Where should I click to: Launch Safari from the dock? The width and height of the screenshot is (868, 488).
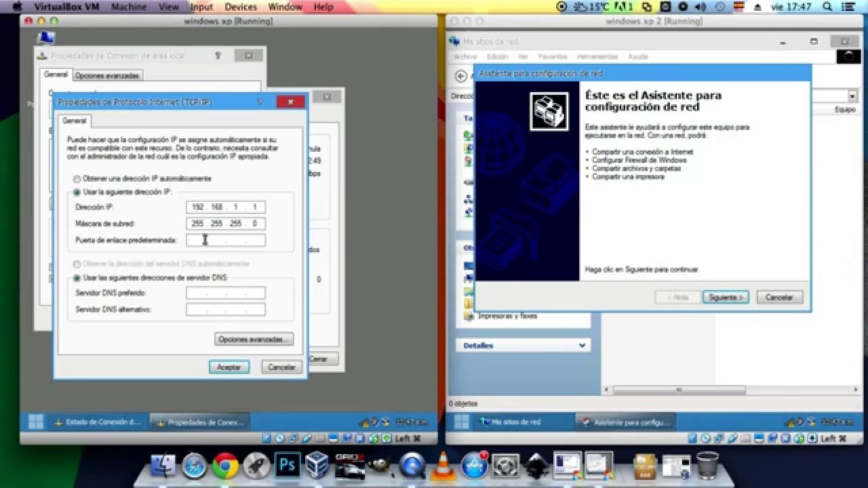(x=194, y=466)
